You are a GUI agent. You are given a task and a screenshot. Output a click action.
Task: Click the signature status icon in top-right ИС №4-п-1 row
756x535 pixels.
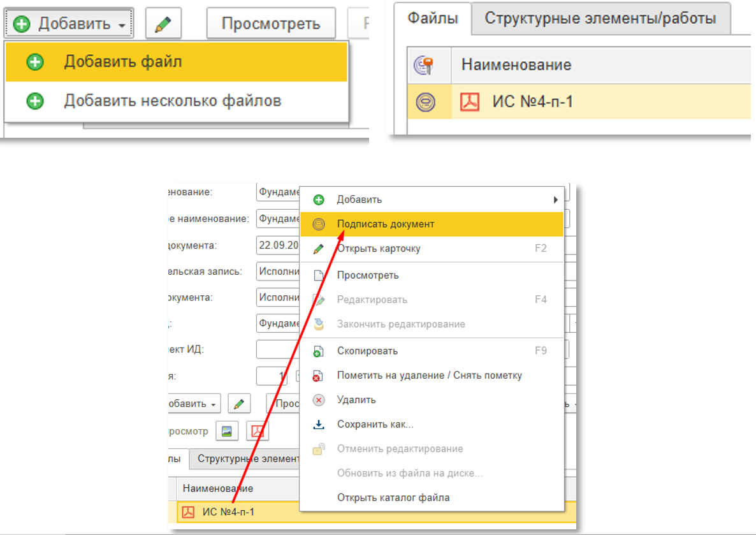425,102
